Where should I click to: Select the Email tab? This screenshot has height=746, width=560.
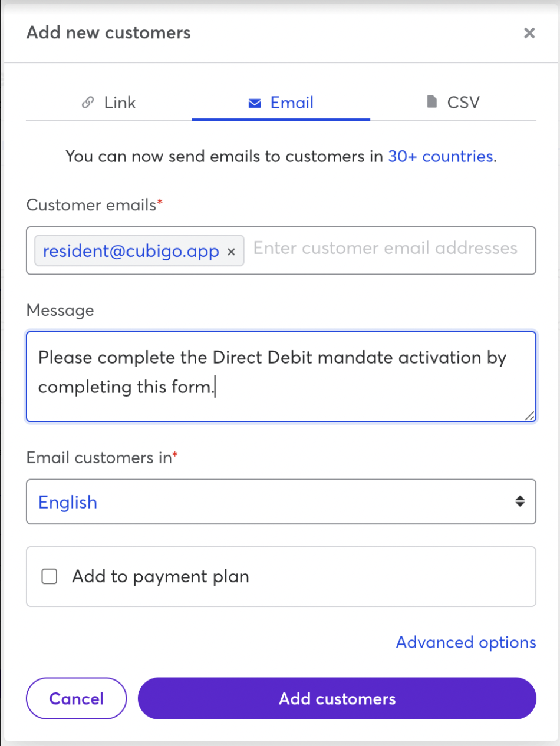281,103
